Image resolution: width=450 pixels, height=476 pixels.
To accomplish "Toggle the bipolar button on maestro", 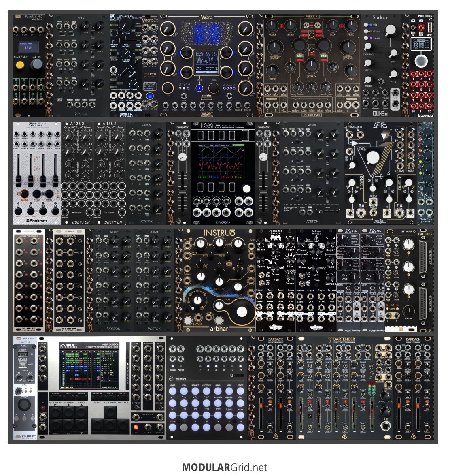I will pos(229,403).
